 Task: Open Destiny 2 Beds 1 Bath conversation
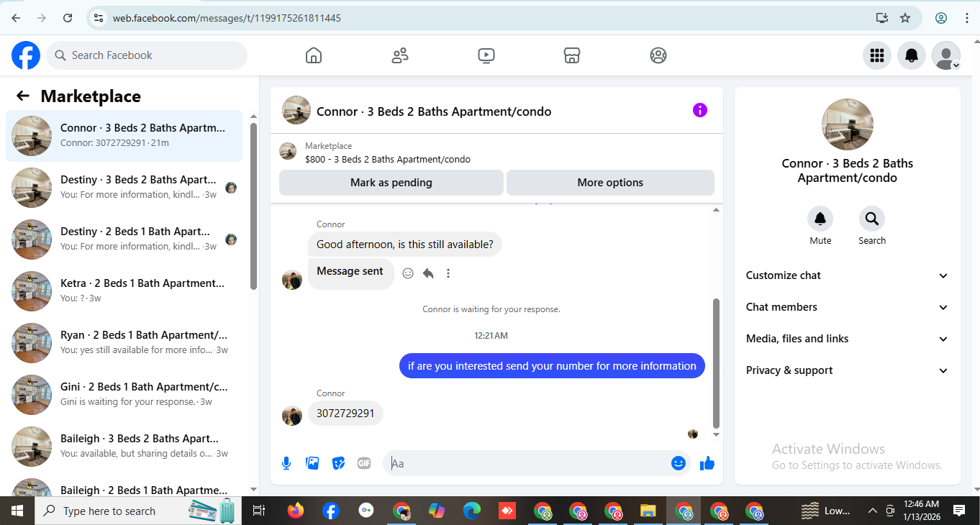coord(124,239)
